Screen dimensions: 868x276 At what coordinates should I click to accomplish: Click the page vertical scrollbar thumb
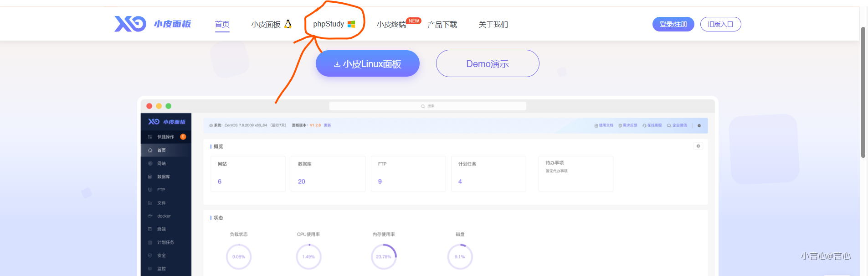click(863, 92)
